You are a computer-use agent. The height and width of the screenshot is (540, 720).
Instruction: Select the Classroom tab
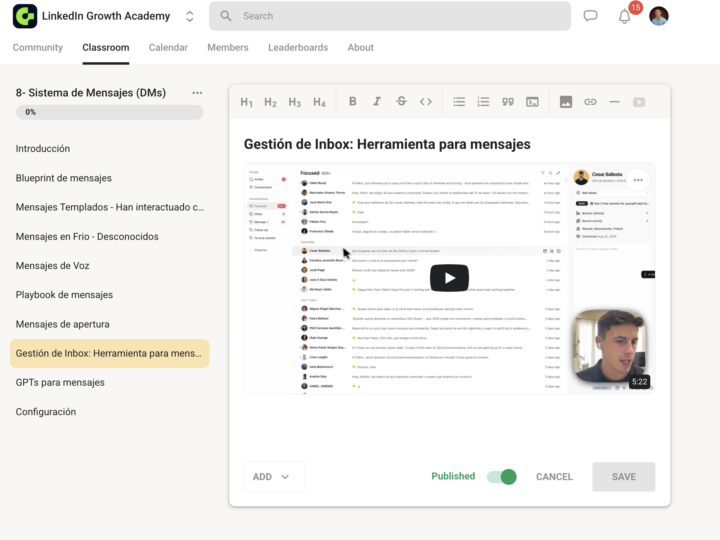(x=106, y=47)
